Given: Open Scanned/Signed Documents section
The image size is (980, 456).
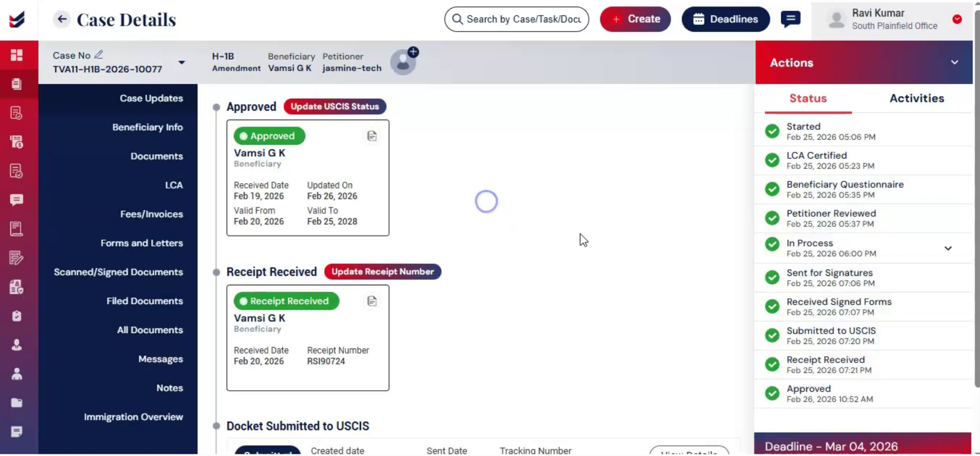Looking at the screenshot, I should click(x=118, y=272).
